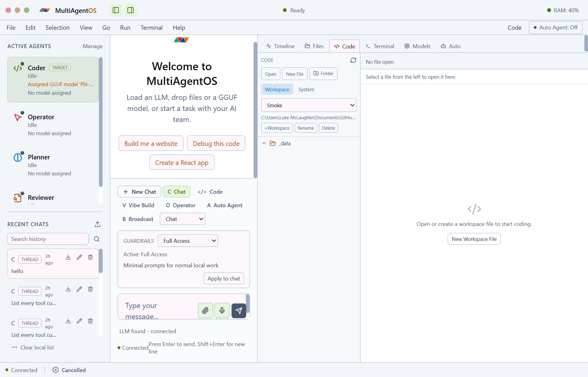Click the search history magnifier icon

(x=97, y=239)
